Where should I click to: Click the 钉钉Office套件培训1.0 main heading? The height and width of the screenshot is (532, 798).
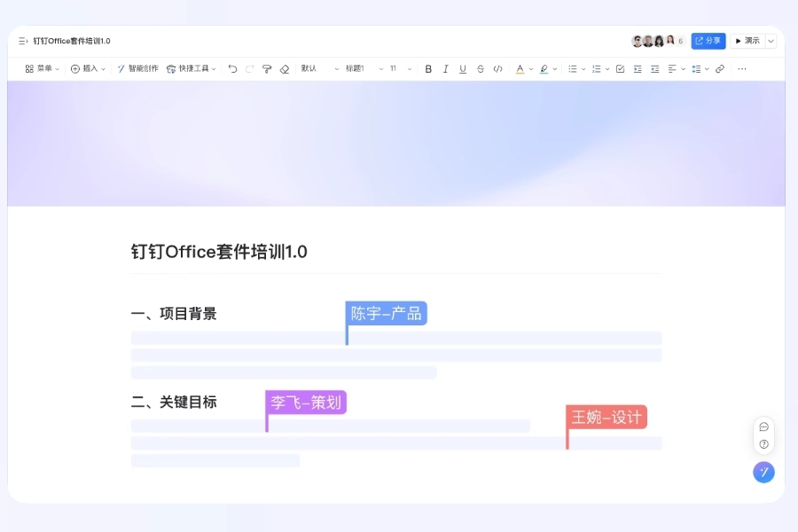pyautogui.click(x=219, y=252)
